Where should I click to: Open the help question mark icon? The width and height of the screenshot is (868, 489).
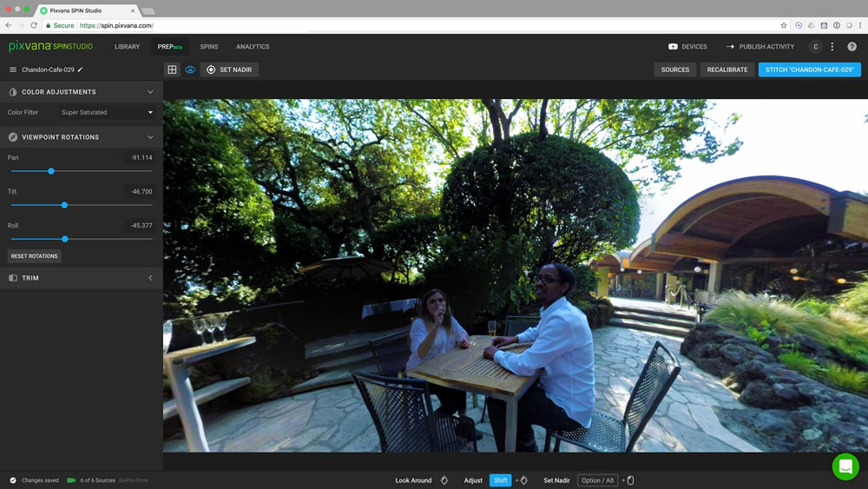tap(852, 47)
